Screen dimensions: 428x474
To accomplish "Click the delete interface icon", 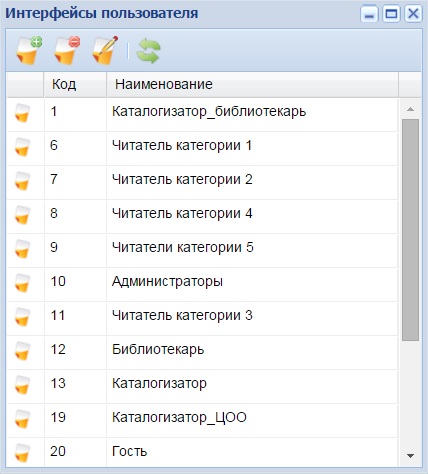I will click(x=67, y=51).
